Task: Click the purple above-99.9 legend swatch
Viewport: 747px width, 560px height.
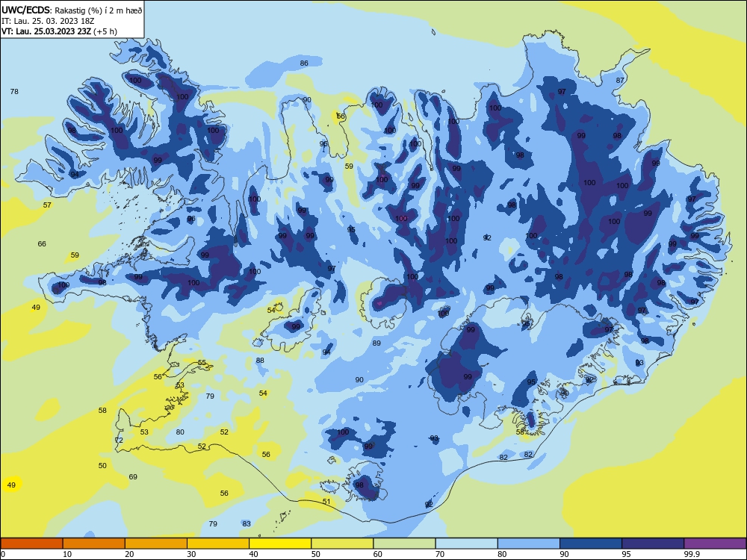Action: 715,544
